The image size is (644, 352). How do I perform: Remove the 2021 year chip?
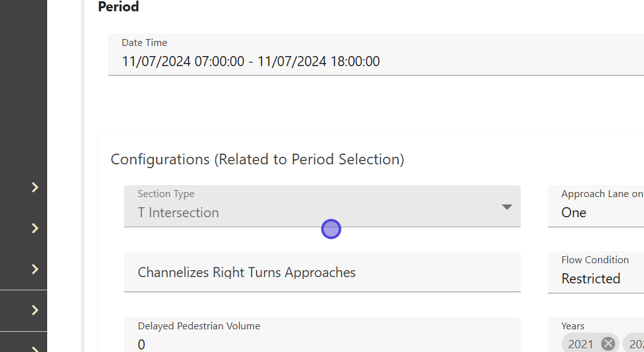click(x=608, y=344)
